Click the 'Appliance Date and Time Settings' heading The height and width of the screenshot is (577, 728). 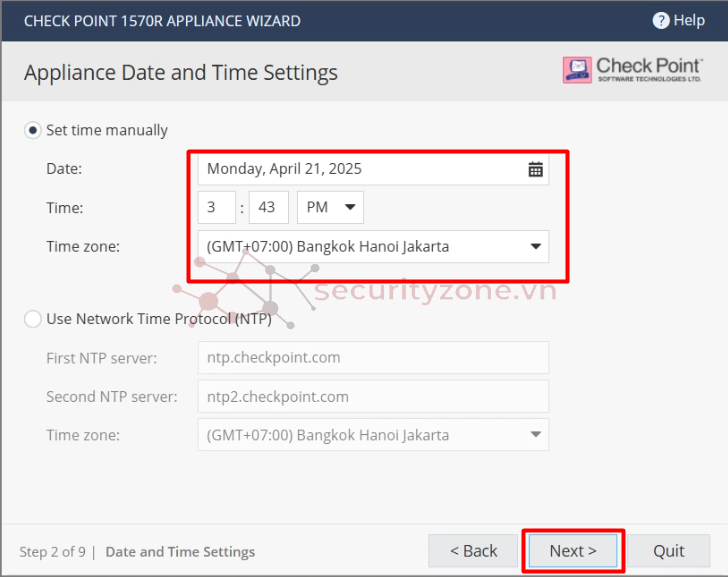181,73
